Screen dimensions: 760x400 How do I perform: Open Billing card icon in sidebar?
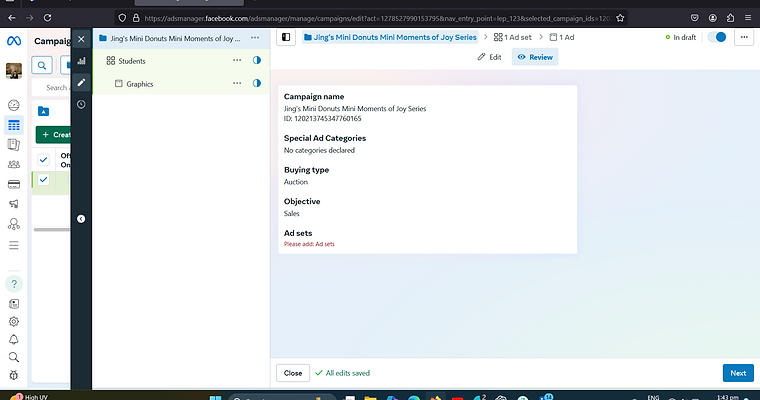pos(14,184)
